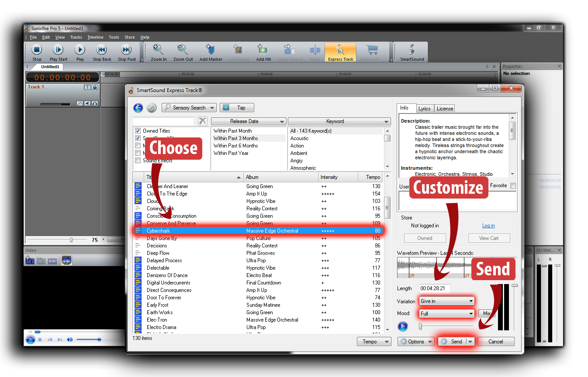This screenshot has height=377, width=588.
Task: Play the preview in Express Track dialog
Action: point(403,326)
